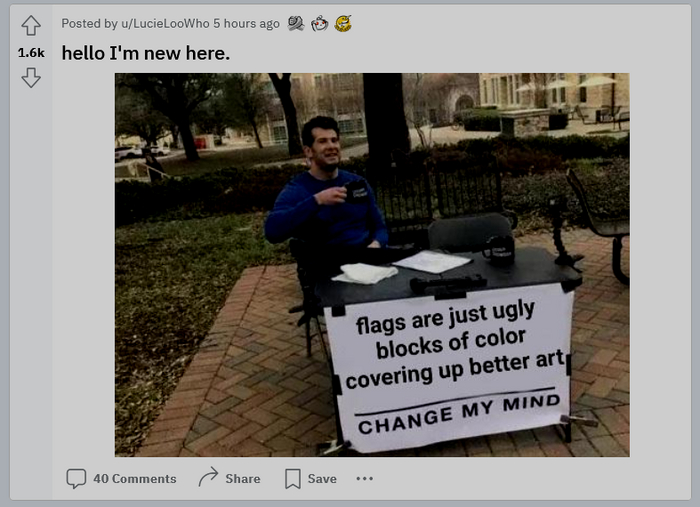Downvote the post with the down arrow
The width and height of the screenshot is (700, 507).
31,78
